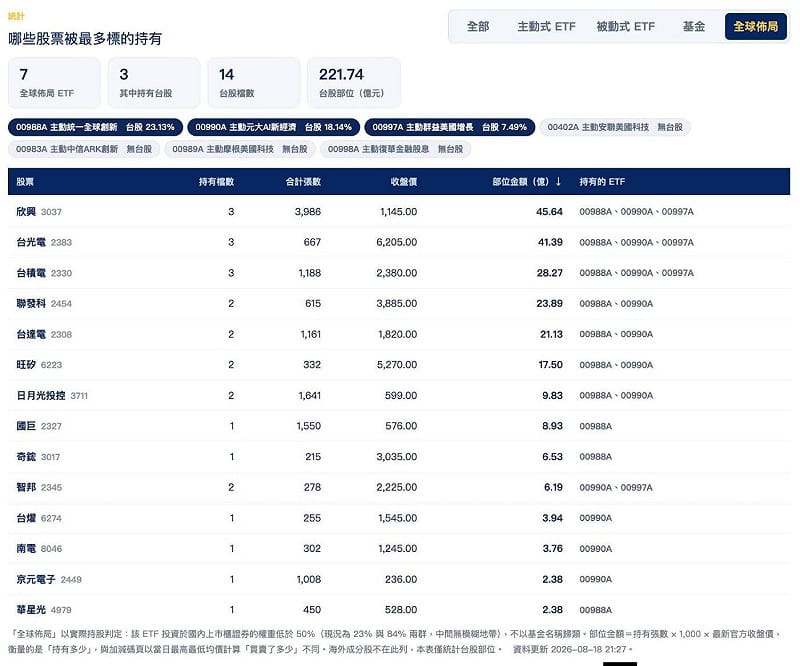Sort by 部位金額 (億) column arrow
The width and height of the screenshot is (800, 666).
click(x=559, y=182)
